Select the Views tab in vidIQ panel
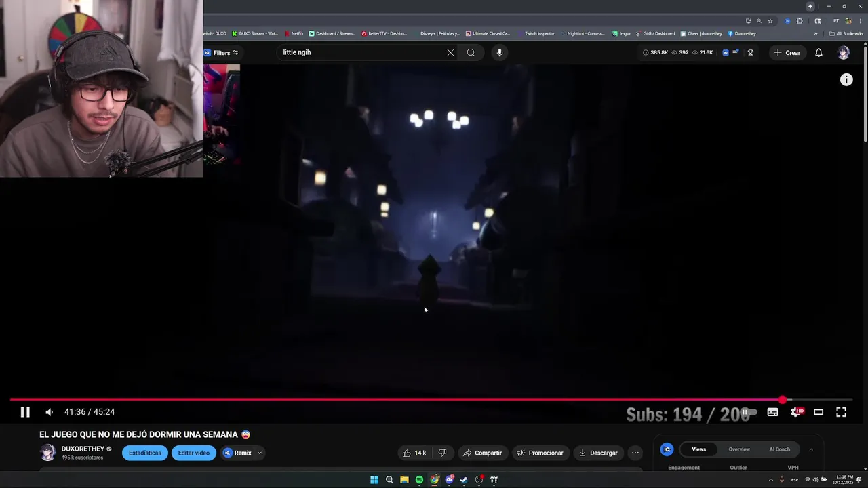Screen dimensions: 868x488 (x=698, y=449)
